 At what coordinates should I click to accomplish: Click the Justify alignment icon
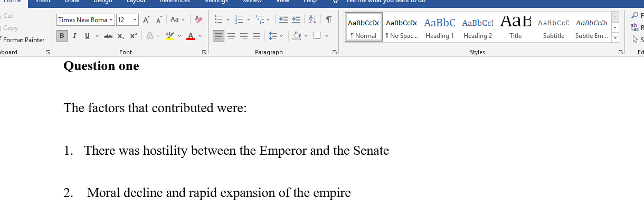[x=257, y=36]
